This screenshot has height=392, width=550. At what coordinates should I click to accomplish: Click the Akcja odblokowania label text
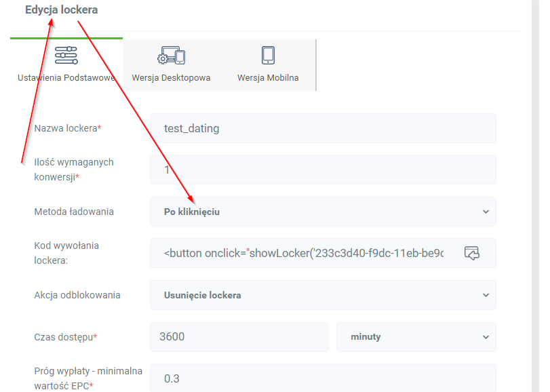tap(77, 295)
